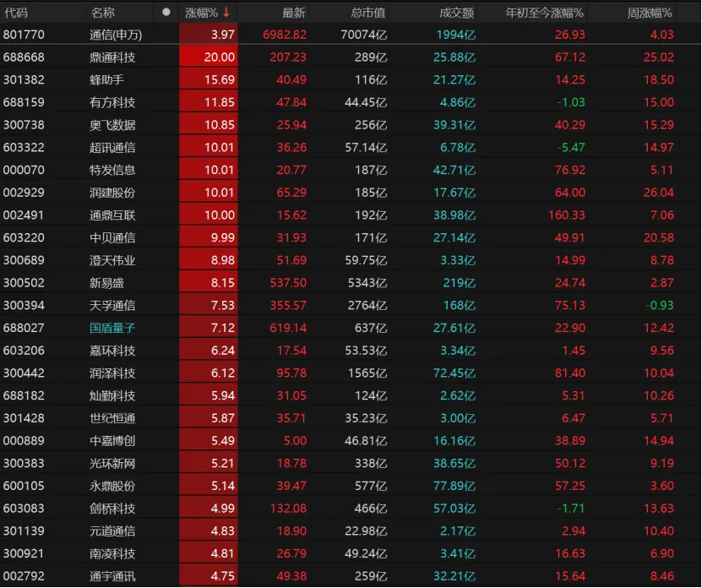Select the 天孚通信 stock name
Image resolution: width=702 pixels, height=588 pixels.
click(114, 305)
